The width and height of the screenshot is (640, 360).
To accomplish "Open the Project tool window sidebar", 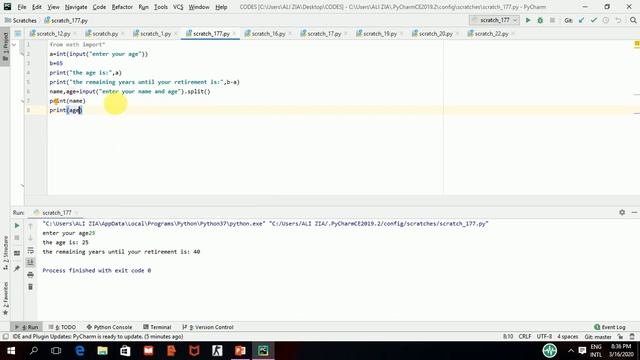I will 5,47.
